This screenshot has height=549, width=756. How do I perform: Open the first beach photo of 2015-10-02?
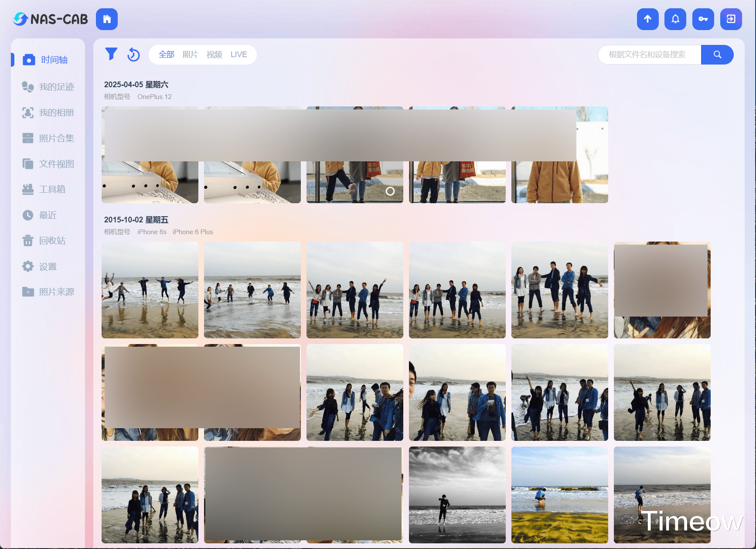pyautogui.click(x=150, y=290)
